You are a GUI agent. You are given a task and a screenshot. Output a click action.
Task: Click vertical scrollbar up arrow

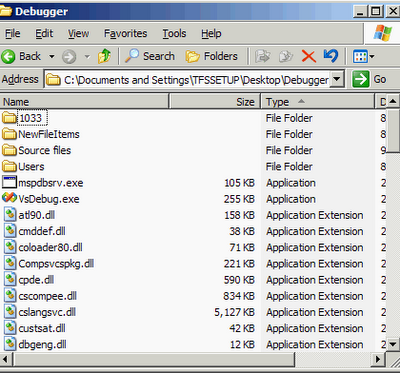click(393, 101)
